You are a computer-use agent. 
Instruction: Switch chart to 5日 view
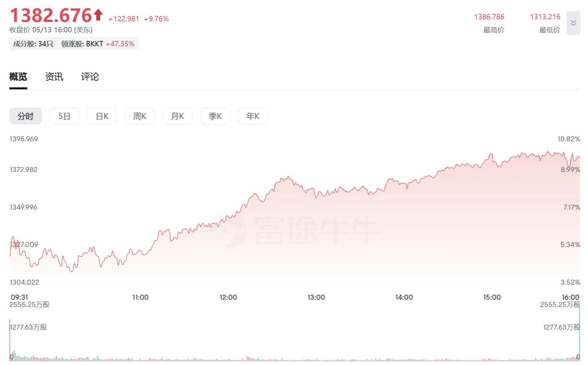click(64, 116)
